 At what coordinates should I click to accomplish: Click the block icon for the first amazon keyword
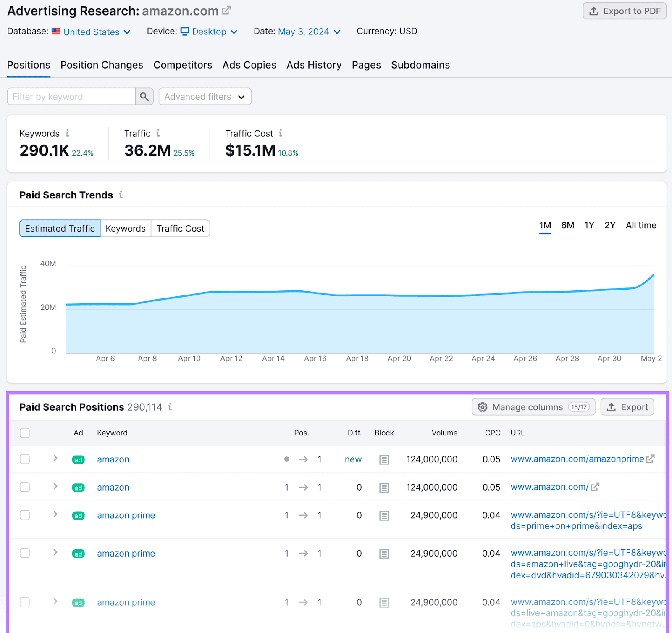tap(384, 459)
